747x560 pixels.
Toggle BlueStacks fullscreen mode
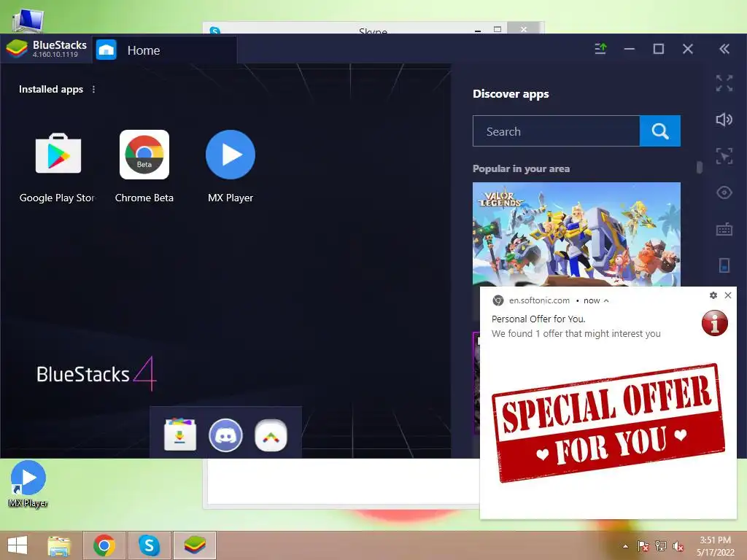(724, 83)
